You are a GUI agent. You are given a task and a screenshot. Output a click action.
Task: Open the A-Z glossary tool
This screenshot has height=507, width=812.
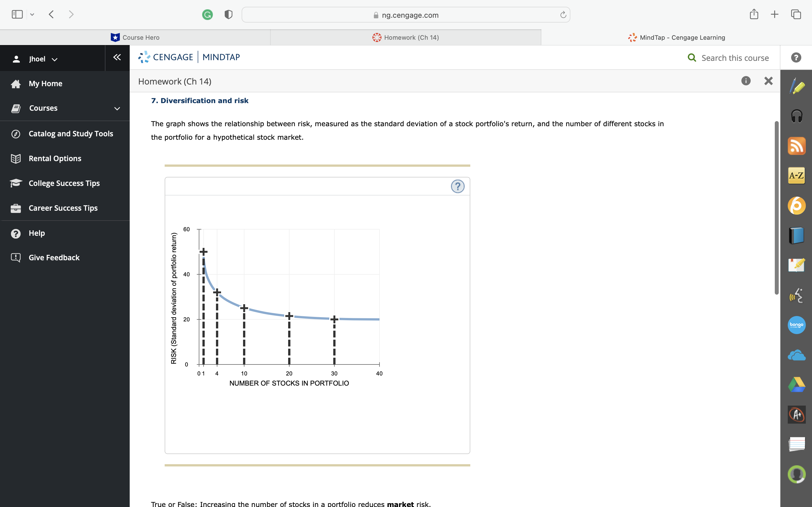[x=796, y=175]
